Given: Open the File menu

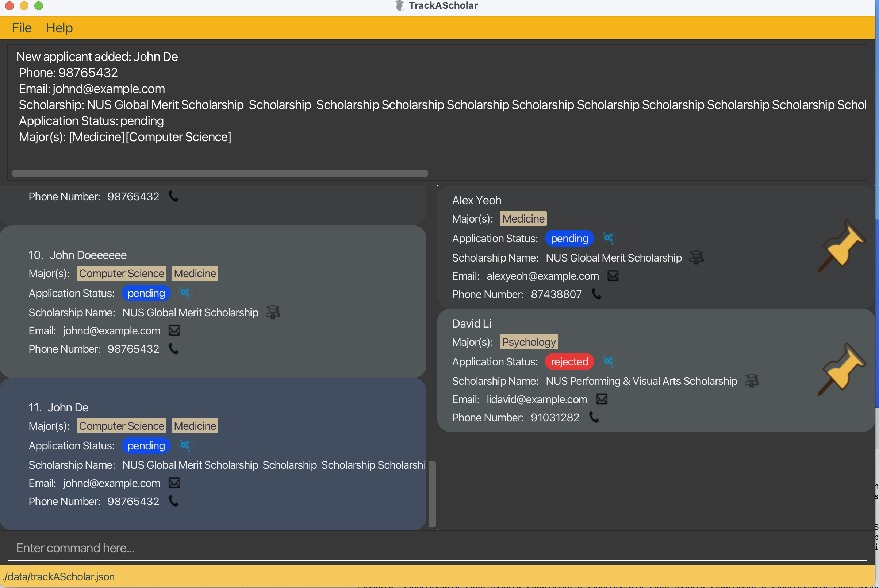Looking at the screenshot, I should (x=22, y=28).
